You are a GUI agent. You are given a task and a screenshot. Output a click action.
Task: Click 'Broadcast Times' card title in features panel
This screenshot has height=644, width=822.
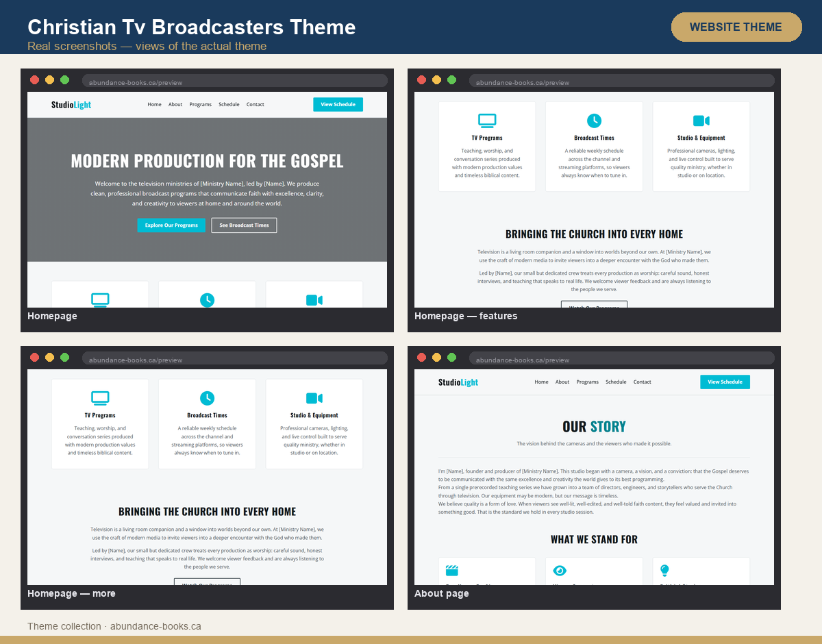(x=594, y=138)
